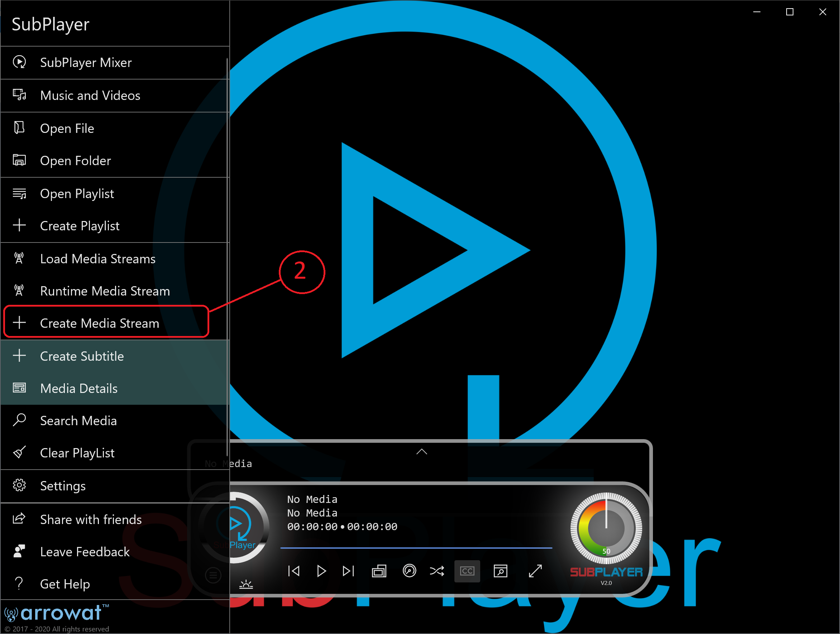The width and height of the screenshot is (840, 634).
Task: Skip to previous track
Action: 294,571
